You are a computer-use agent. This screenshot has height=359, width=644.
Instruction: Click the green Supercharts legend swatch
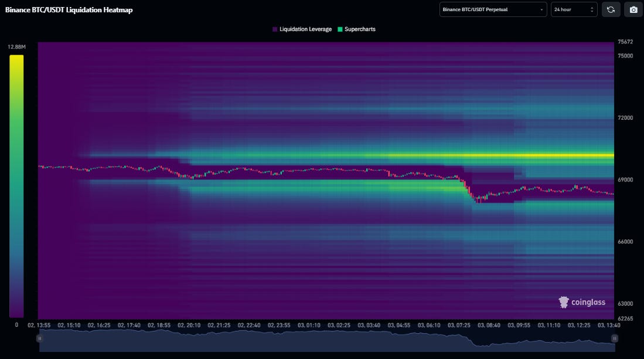tap(340, 29)
